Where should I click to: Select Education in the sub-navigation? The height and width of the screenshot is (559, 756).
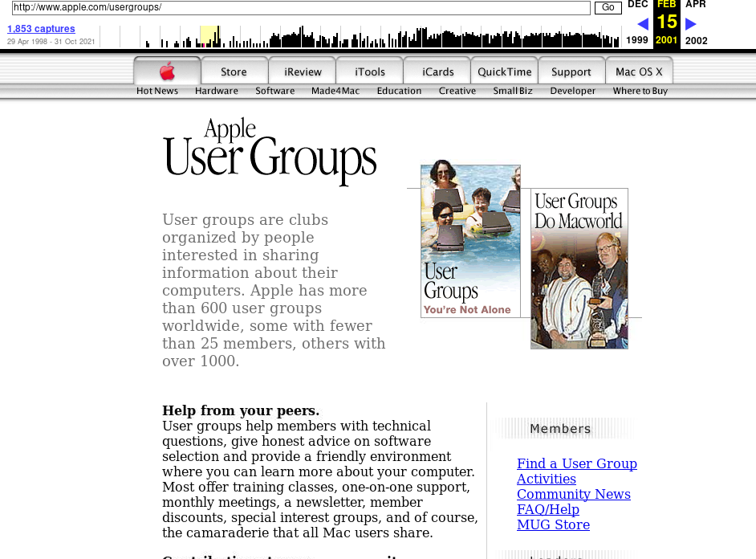(x=399, y=91)
